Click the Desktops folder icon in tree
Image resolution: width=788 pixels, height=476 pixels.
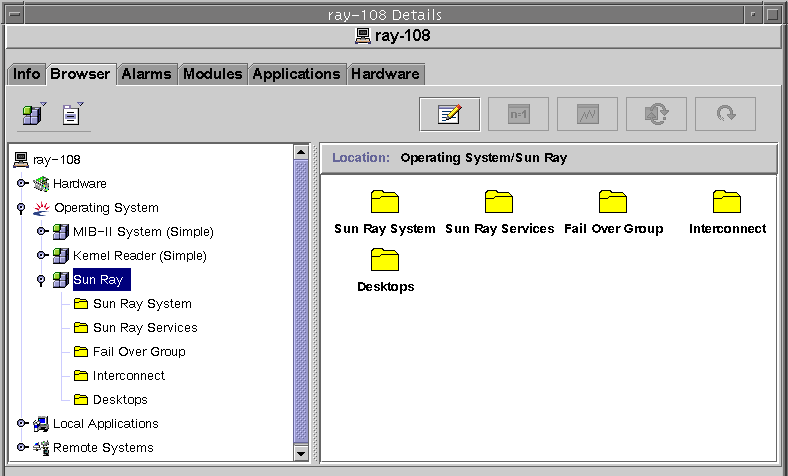pos(81,400)
